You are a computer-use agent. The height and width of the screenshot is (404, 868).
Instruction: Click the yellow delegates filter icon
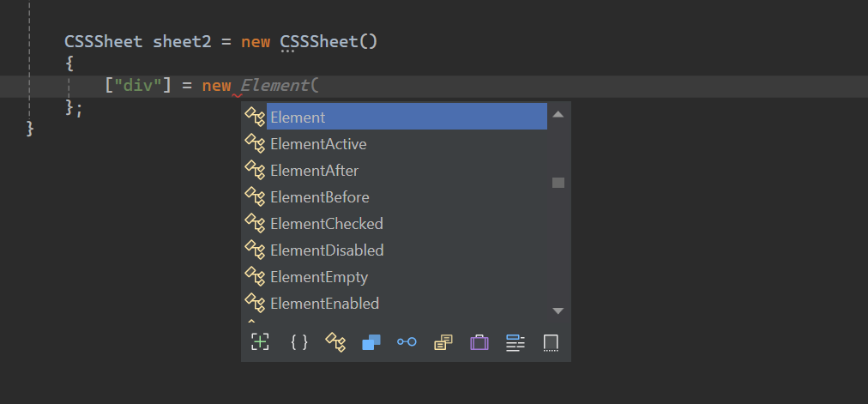443,342
